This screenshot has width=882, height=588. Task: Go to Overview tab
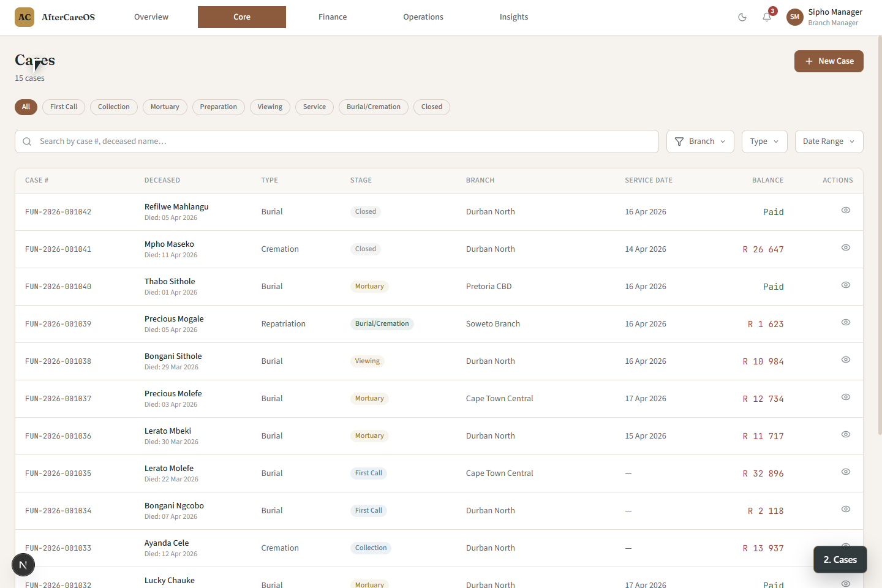coord(151,17)
